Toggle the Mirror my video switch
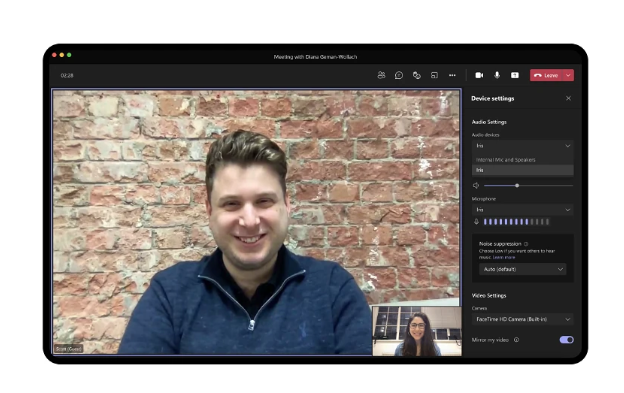Image resolution: width=624 pixels, height=393 pixels. pyautogui.click(x=566, y=340)
